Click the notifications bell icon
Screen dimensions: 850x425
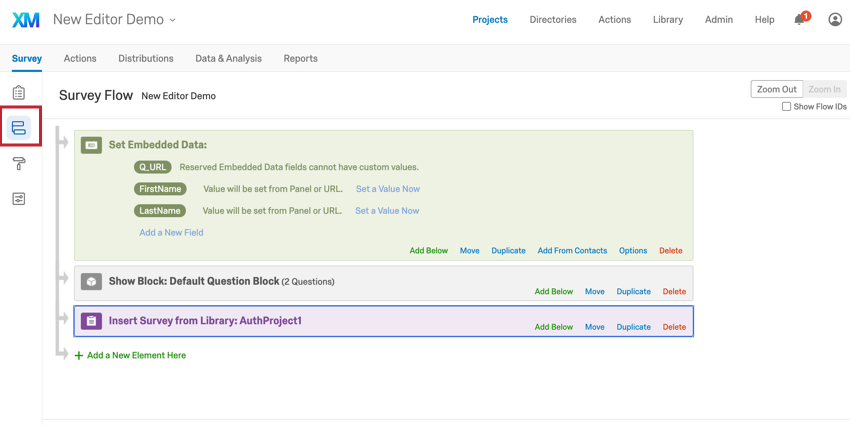[800, 20]
